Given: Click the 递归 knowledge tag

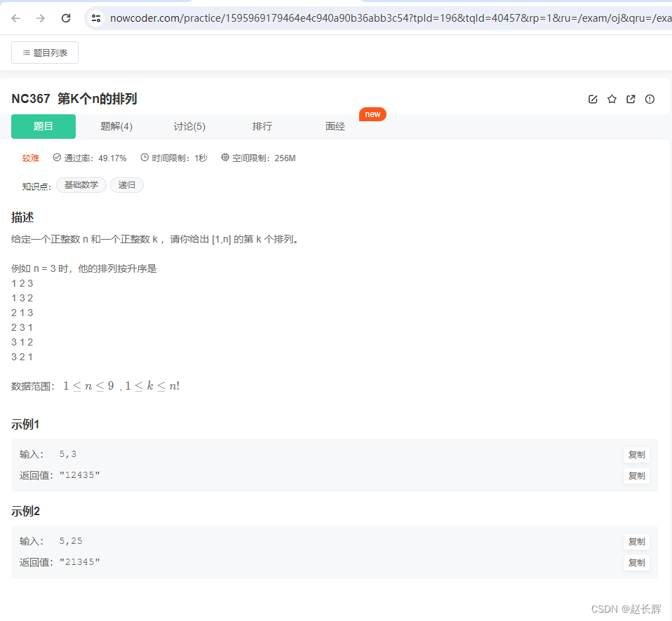Looking at the screenshot, I should coord(127,185).
